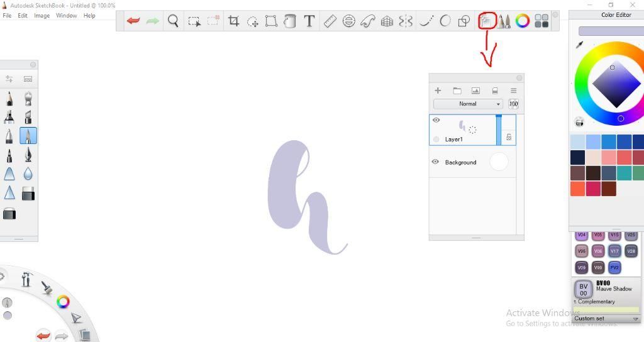The width and height of the screenshot is (644, 342).
Task: Click the layer opacity field showing 100
Action: (x=513, y=104)
